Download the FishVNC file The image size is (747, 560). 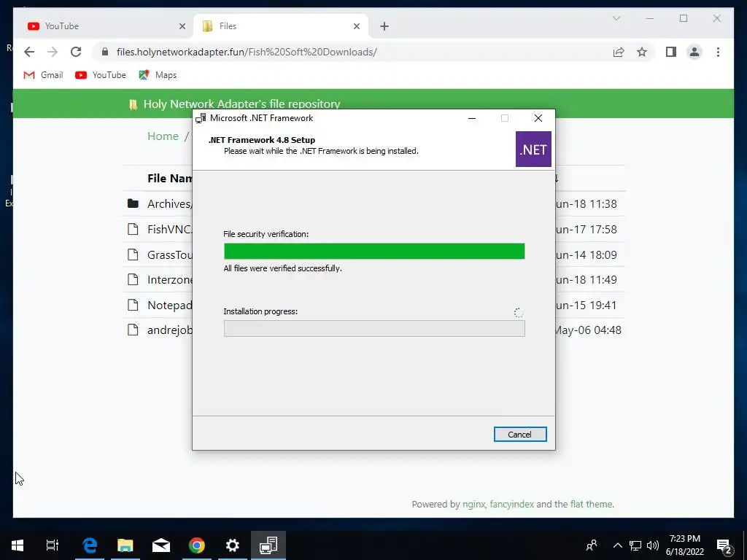(169, 230)
